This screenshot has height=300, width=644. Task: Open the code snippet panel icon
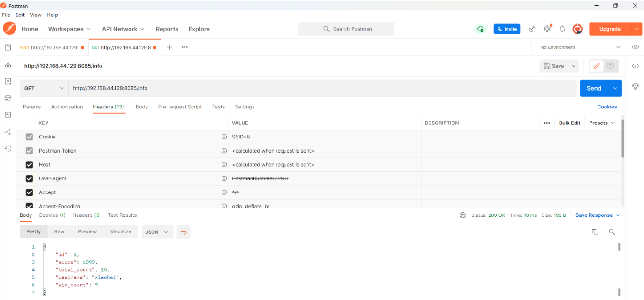click(635, 66)
